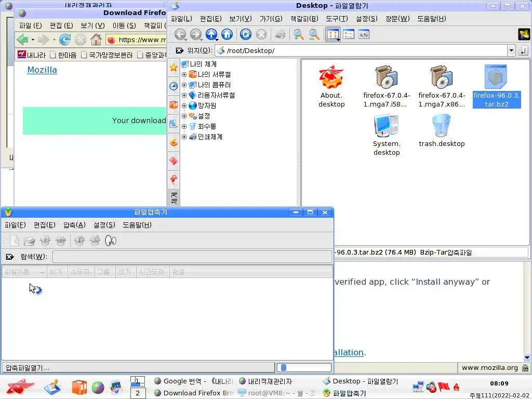532x399 pixels.
Task: Click the browser reload icon
Action: [65, 39]
